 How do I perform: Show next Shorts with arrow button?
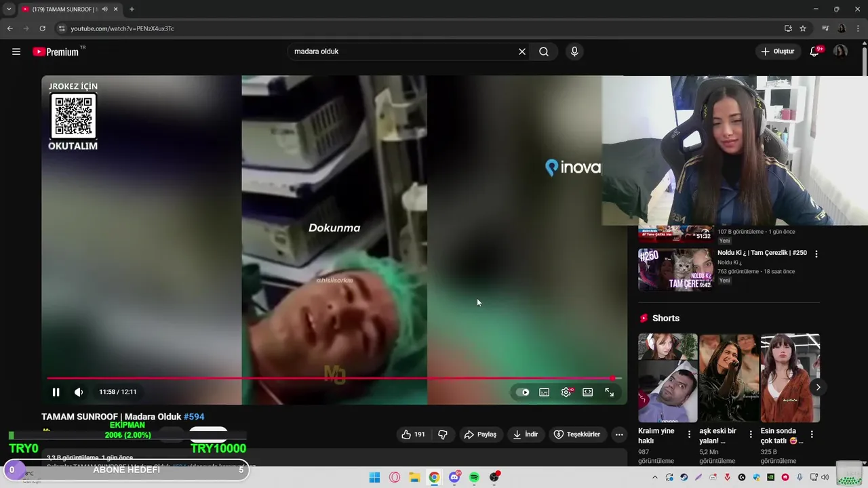tap(818, 388)
